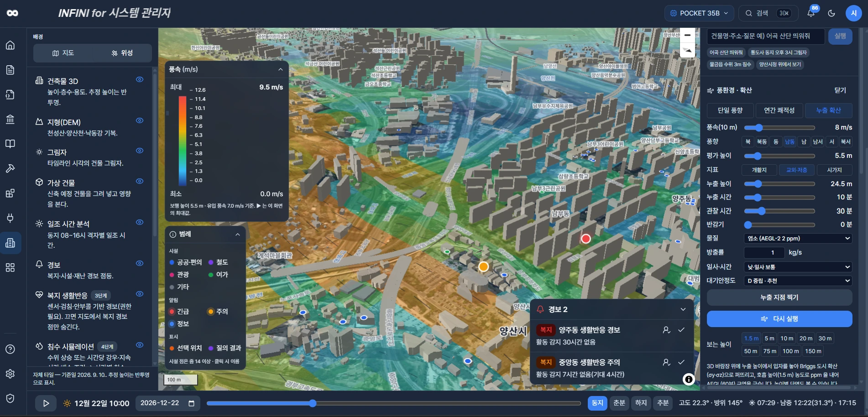Screen dimensions: 868x417
Task: Open the document icon in the sidebar
Action: pos(10,70)
